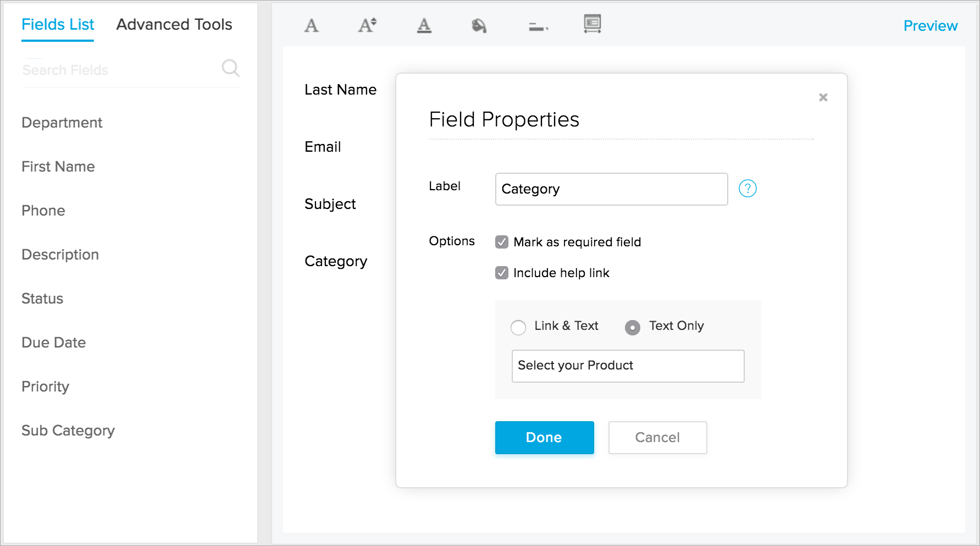980x546 pixels.
Task: Click the Cancel button
Action: 657,438
